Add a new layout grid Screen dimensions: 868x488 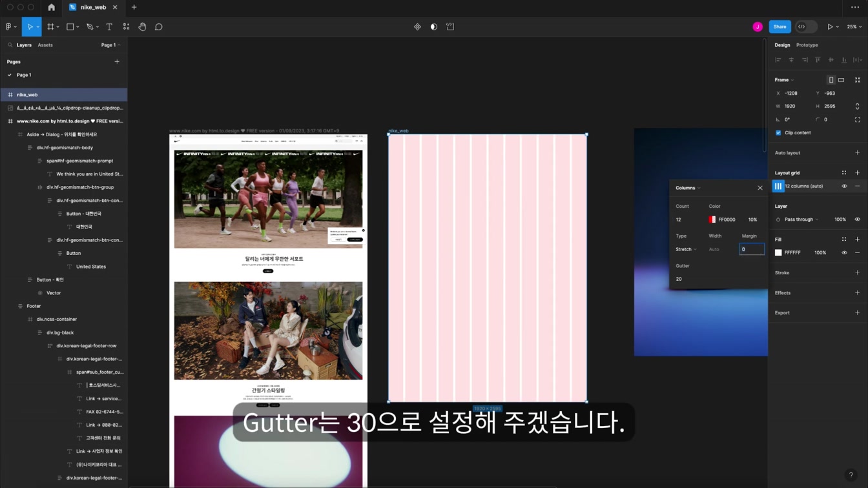click(x=858, y=173)
